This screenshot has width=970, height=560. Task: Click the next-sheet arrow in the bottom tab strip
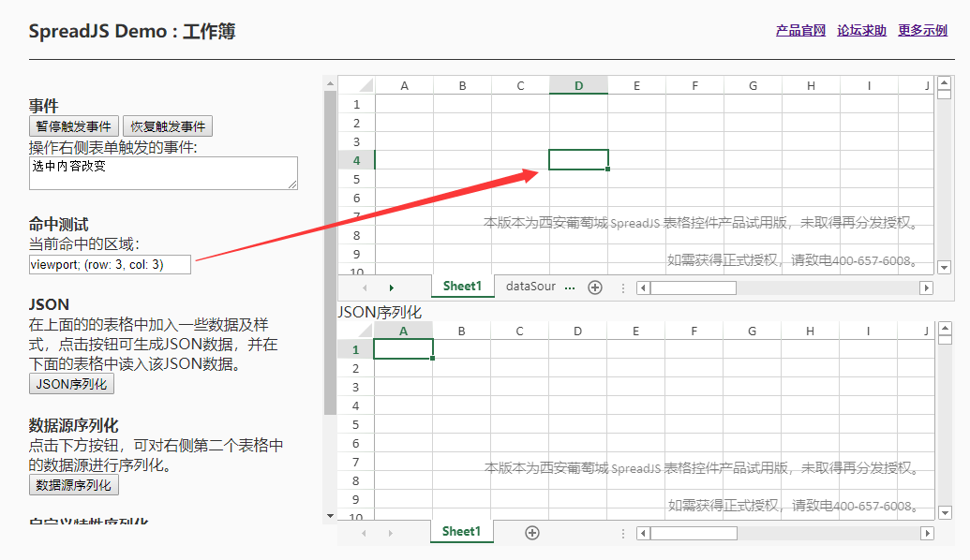(x=391, y=533)
